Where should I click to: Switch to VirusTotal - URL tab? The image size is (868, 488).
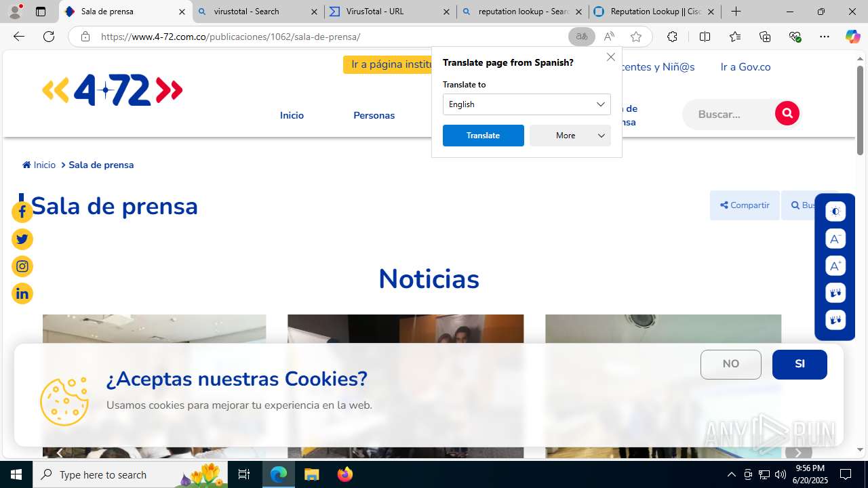[390, 12]
